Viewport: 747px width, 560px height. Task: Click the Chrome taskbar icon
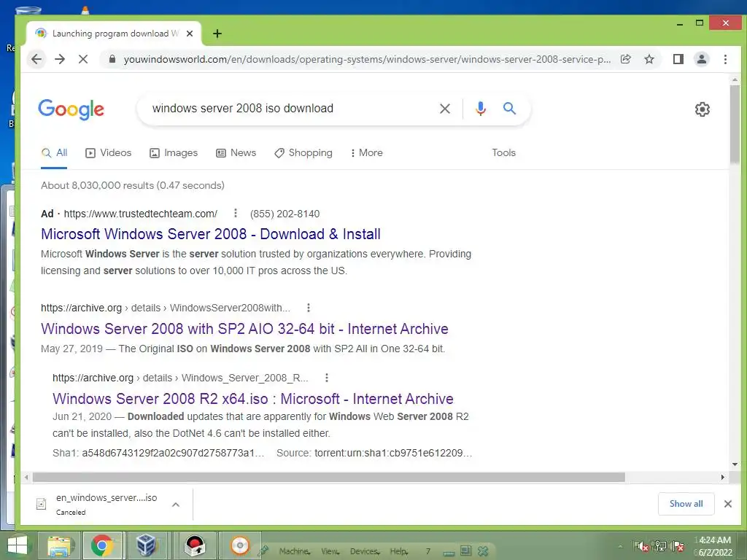[102, 545]
